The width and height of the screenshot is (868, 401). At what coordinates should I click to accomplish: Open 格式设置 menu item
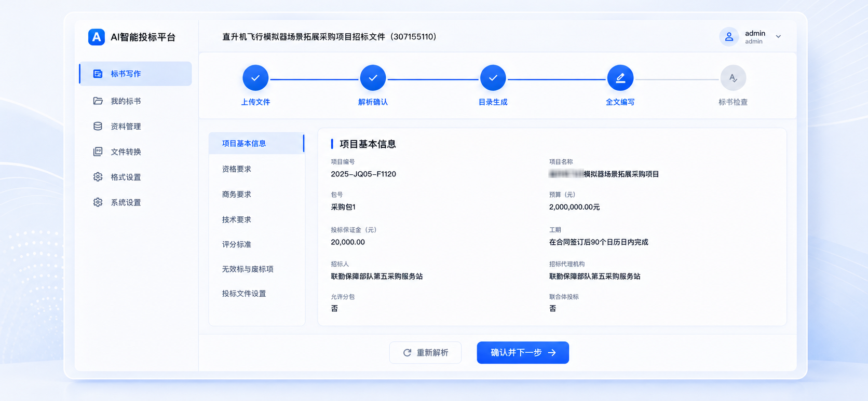click(x=135, y=177)
